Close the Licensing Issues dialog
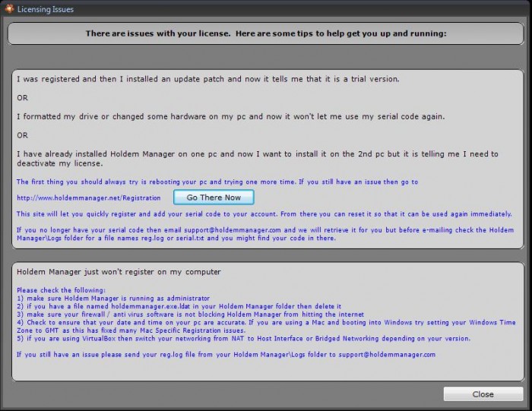Image resolution: width=532 pixels, height=411 pixels. click(483, 394)
